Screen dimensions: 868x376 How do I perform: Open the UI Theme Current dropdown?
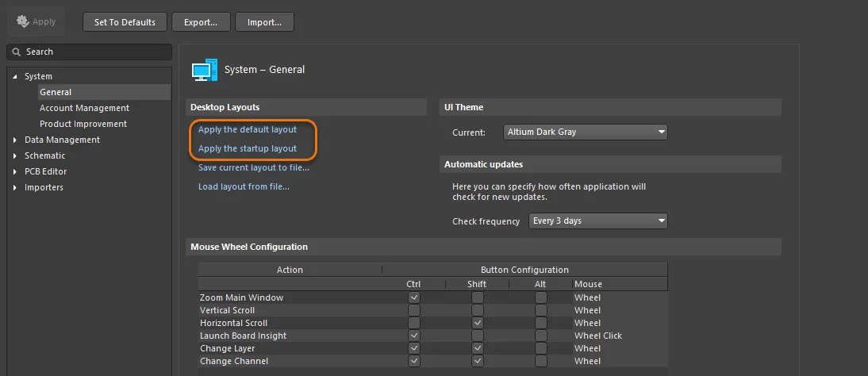pyautogui.click(x=585, y=132)
